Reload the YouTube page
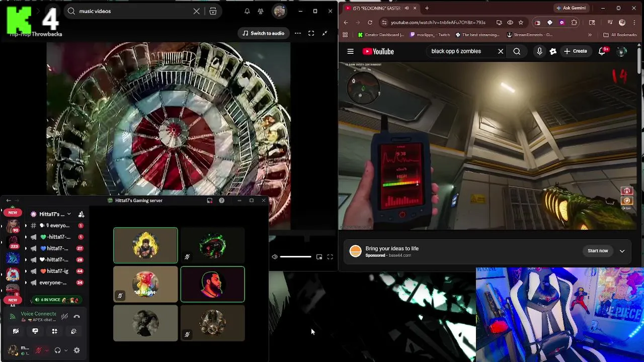The width and height of the screenshot is (644, 362). click(x=370, y=23)
